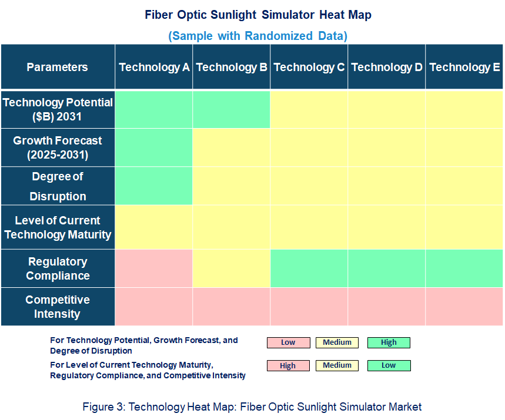Select the Technology B column header
This screenshot has height=420, width=505.
pos(232,67)
